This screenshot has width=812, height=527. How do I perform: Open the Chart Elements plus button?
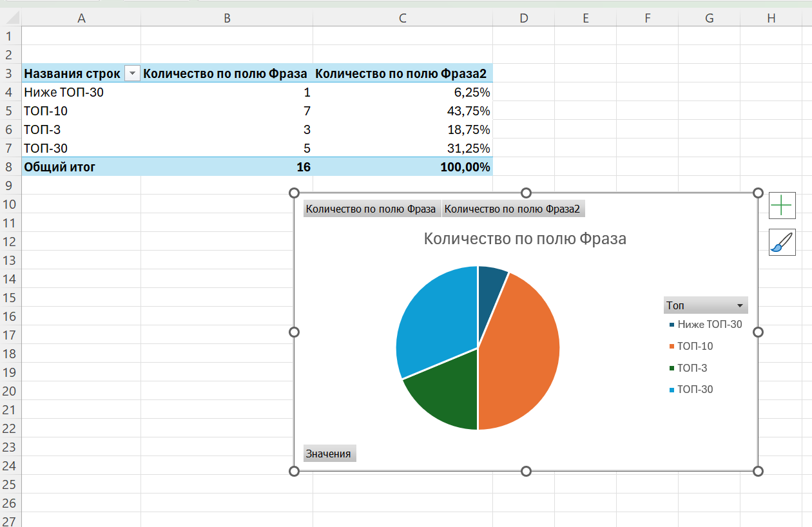pos(782,206)
